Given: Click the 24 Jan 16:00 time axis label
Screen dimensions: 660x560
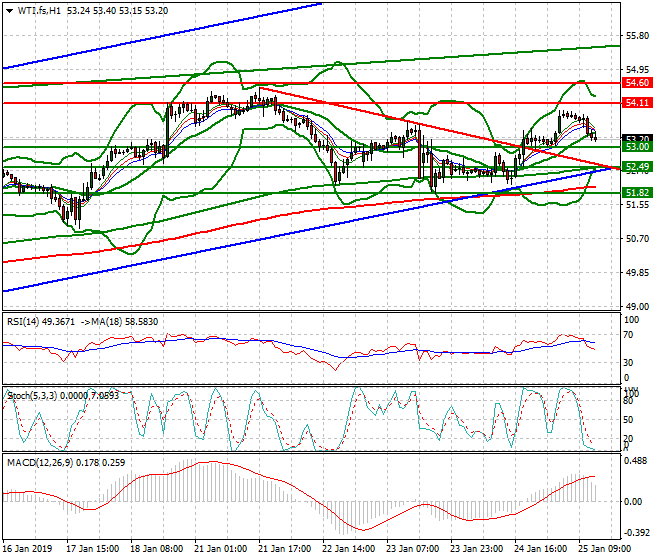Looking at the screenshot, I should click(540, 549).
